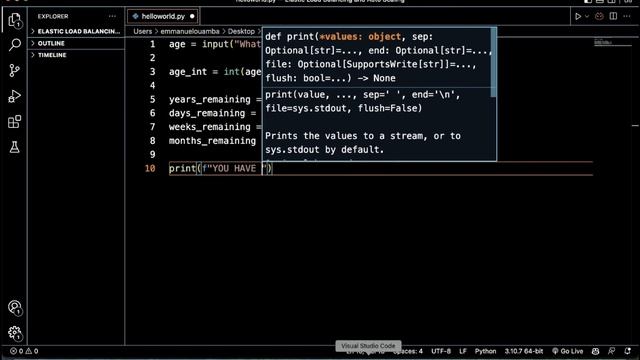The image size is (640, 360).
Task: Open editor More Actions ellipsis
Action: tap(627, 16)
